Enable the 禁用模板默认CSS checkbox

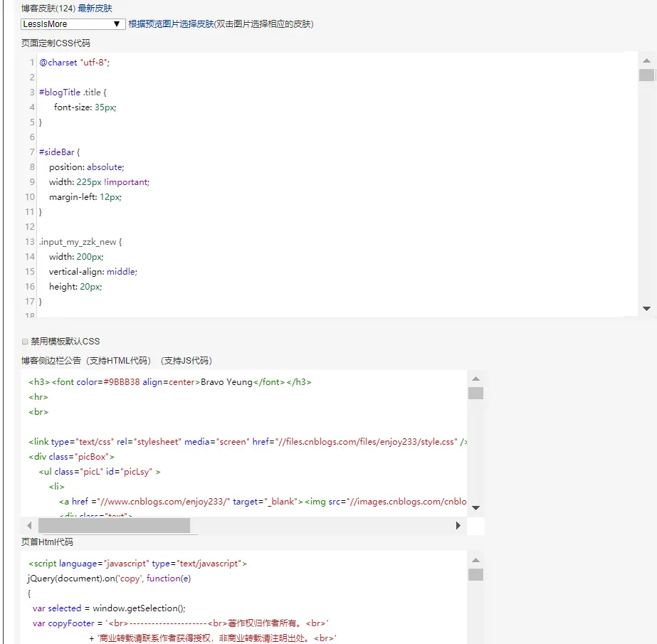coord(24,341)
